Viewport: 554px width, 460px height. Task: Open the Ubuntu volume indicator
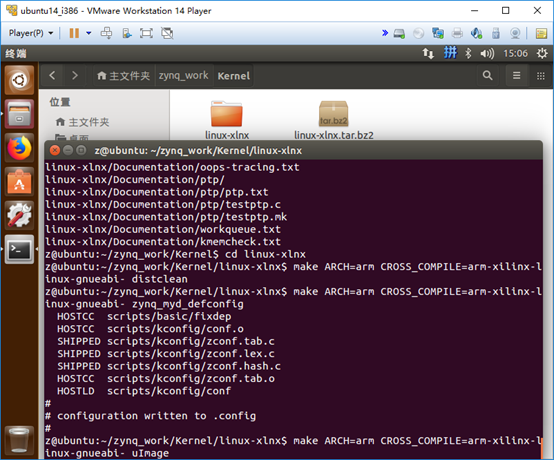[x=487, y=54]
